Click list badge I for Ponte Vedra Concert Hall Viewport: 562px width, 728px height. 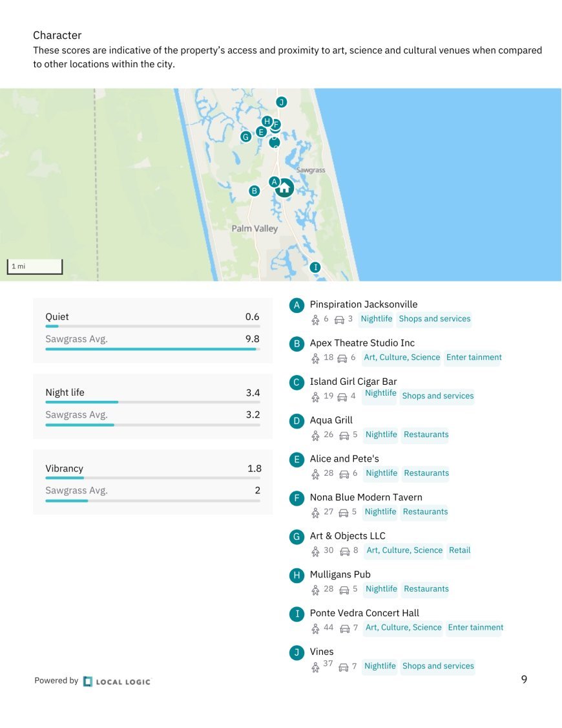[x=297, y=614]
